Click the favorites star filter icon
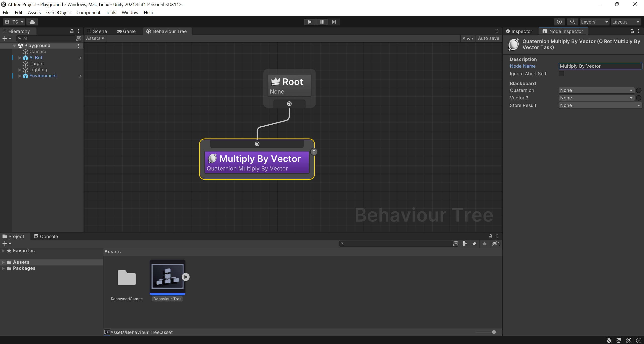The image size is (644, 344). (485, 244)
